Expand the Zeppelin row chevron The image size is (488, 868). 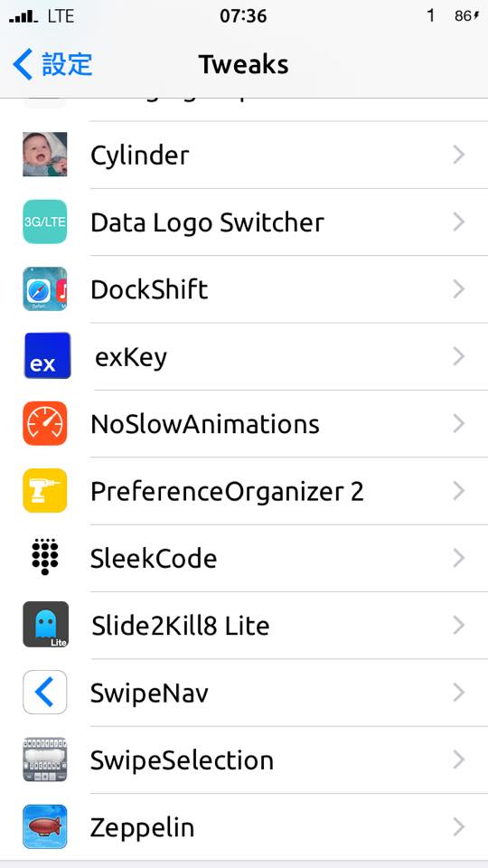point(458,827)
